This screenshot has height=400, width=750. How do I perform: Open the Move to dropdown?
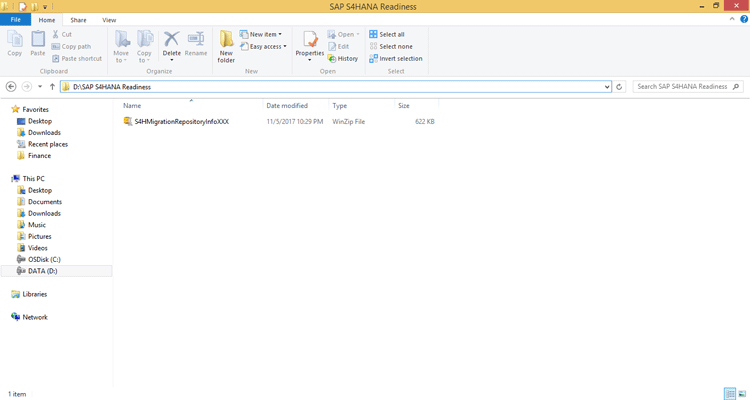(x=121, y=46)
